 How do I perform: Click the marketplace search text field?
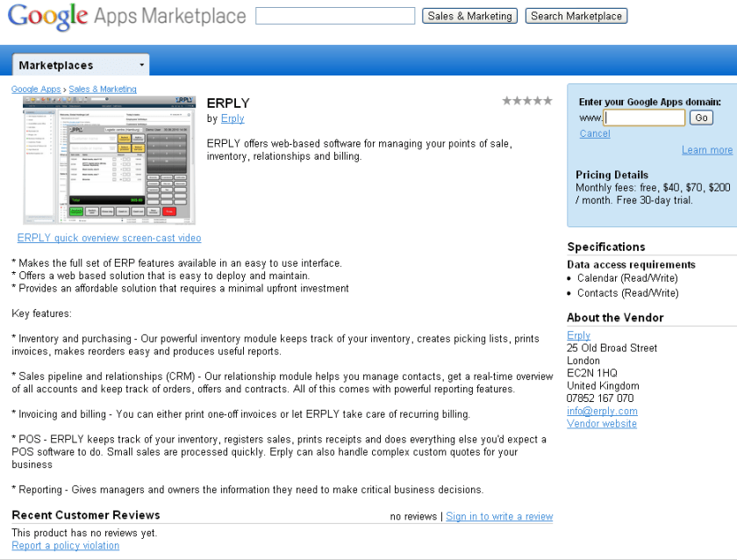(x=335, y=16)
